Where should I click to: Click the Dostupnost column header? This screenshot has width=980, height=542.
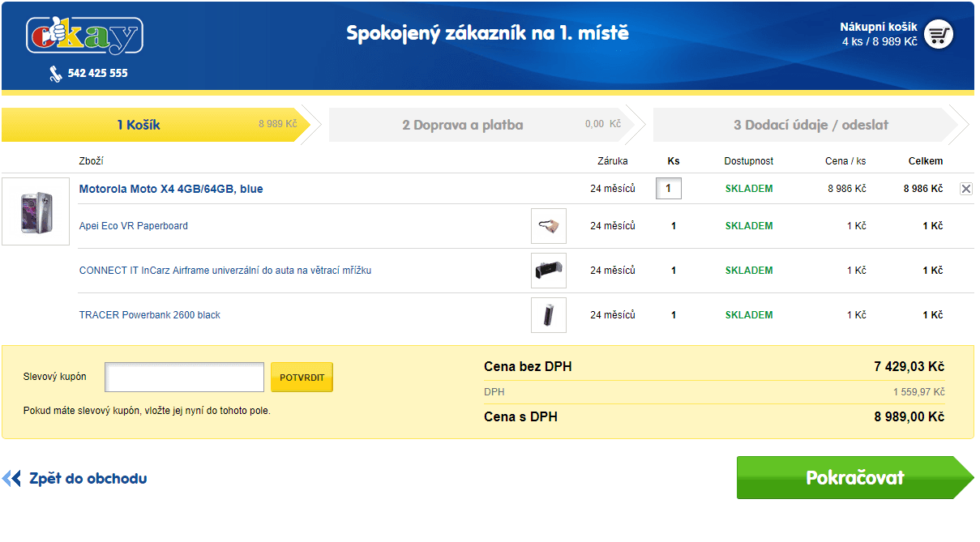click(x=749, y=161)
